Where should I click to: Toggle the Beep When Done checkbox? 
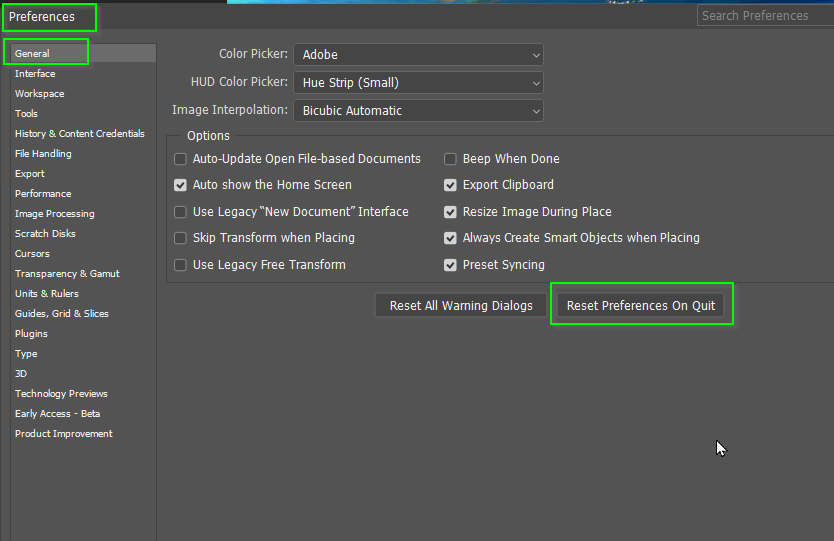(451, 159)
